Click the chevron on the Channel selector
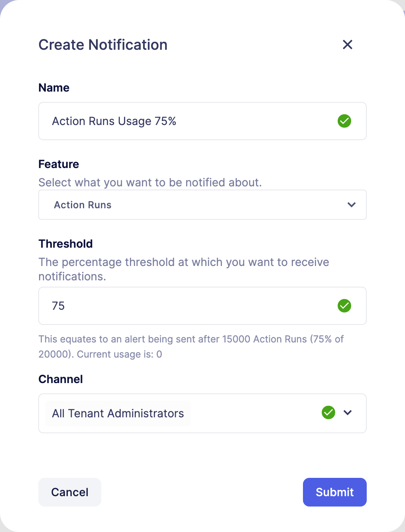This screenshot has height=532, width=405. (347, 413)
